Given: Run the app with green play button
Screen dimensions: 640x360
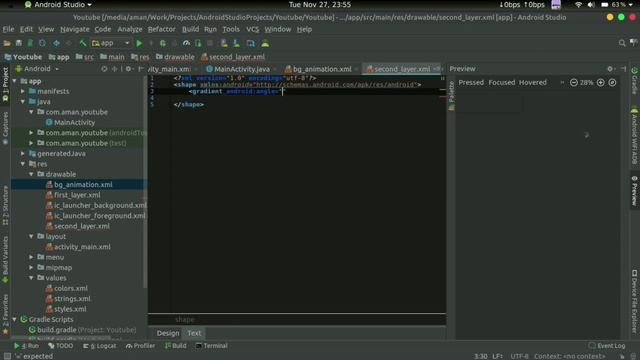Looking at the screenshot, I should (139, 43).
